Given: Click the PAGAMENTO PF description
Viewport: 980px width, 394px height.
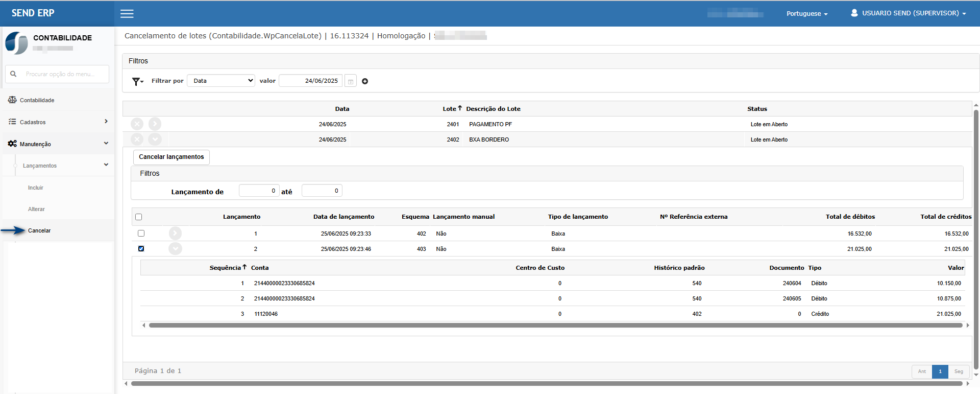Looking at the screenshot, I should coord(491,124).
